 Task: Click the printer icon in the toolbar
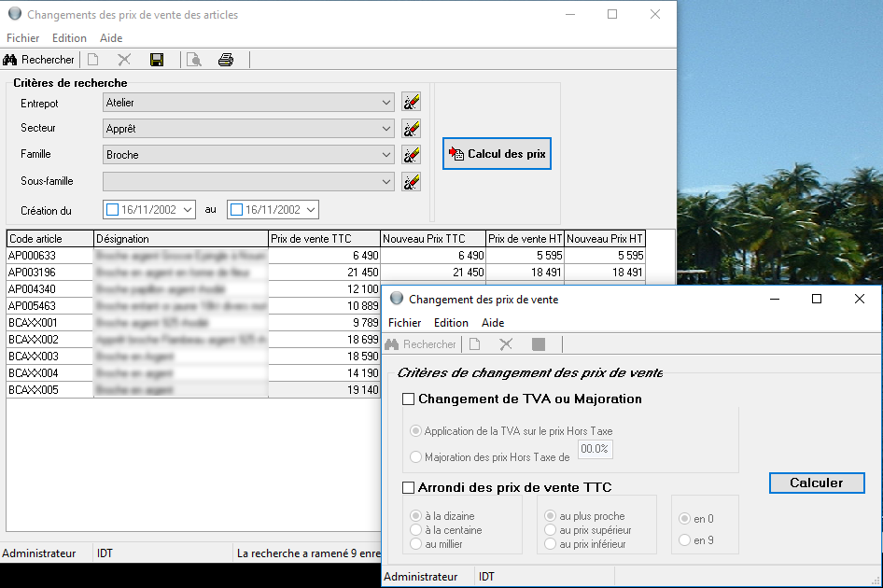(x=226, y=60)
